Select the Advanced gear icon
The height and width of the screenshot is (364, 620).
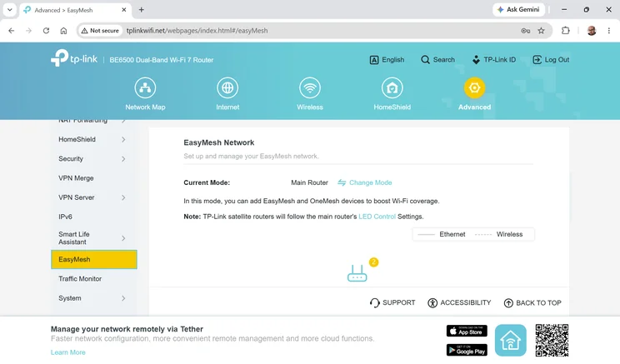pos(474,87)
